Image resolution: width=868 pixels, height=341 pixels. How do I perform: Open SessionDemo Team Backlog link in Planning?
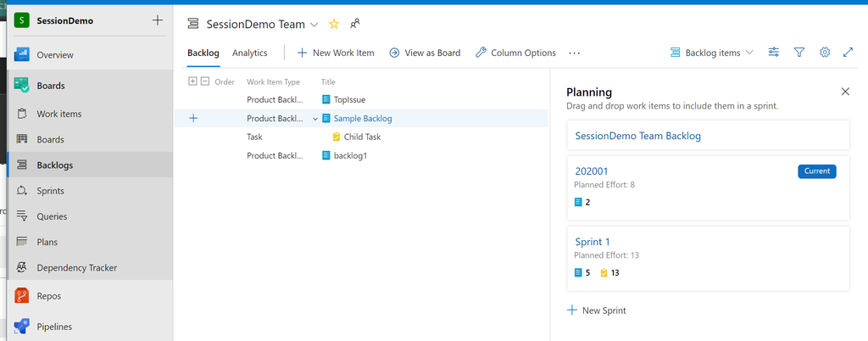click(x=637, y=136)
